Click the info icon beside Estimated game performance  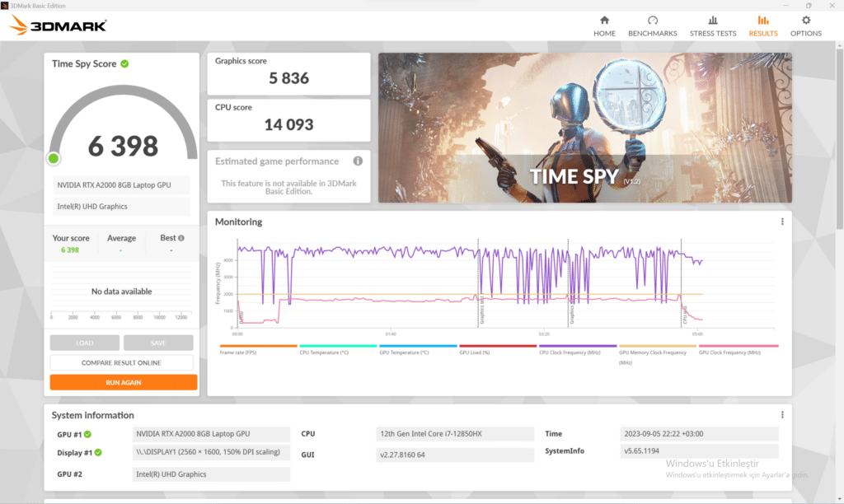pos(358,161)
